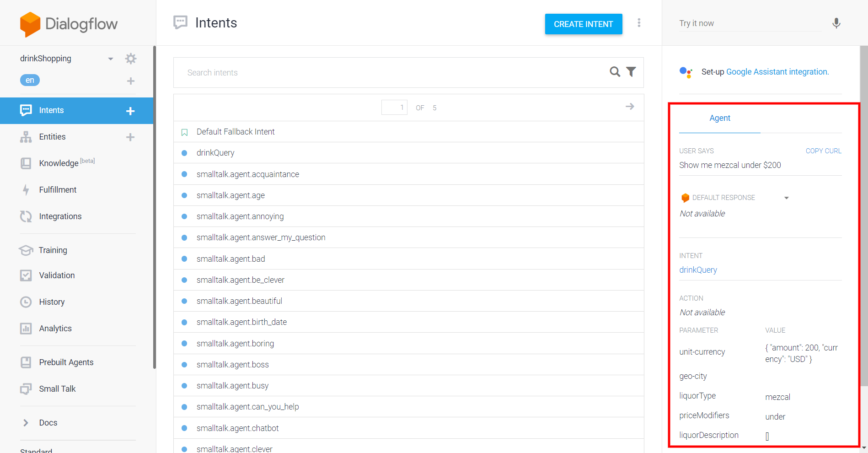The width and height of the screenshot is (868, 453).
Task: Select the en language chip
Action: (30, 80)
